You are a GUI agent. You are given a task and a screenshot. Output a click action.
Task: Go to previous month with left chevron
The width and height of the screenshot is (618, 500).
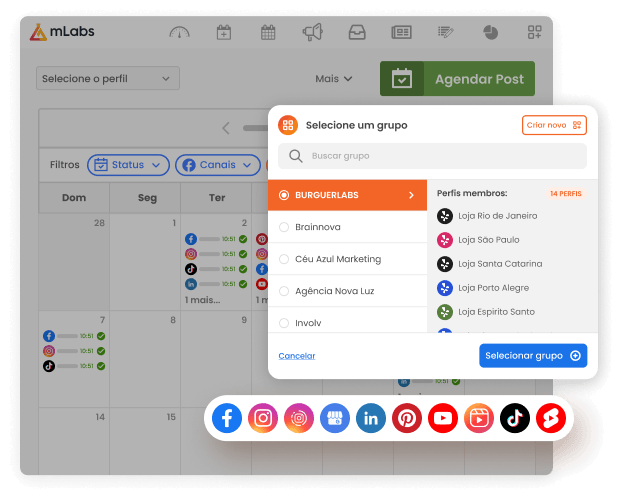pyautogui.click(x=226, y=128)
